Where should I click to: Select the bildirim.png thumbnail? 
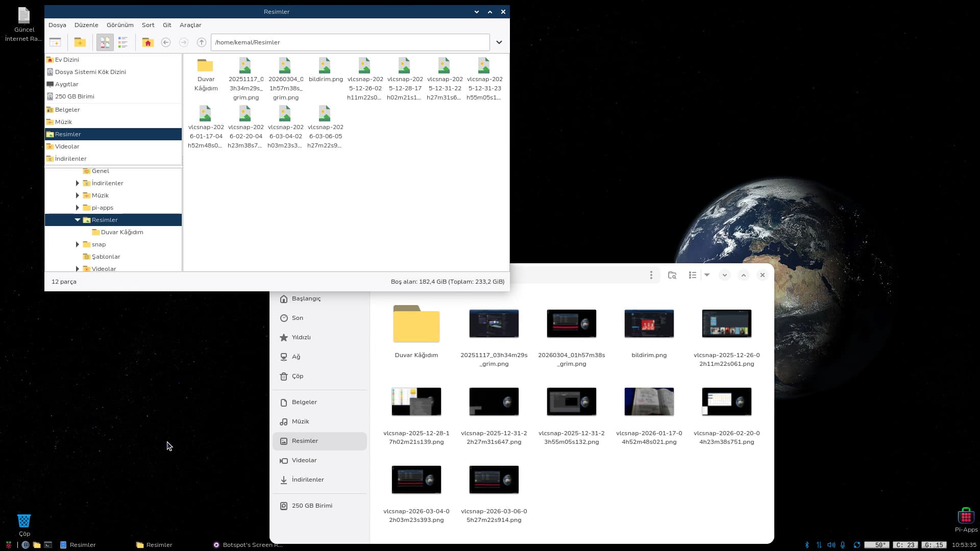click(x=649, y=323)
